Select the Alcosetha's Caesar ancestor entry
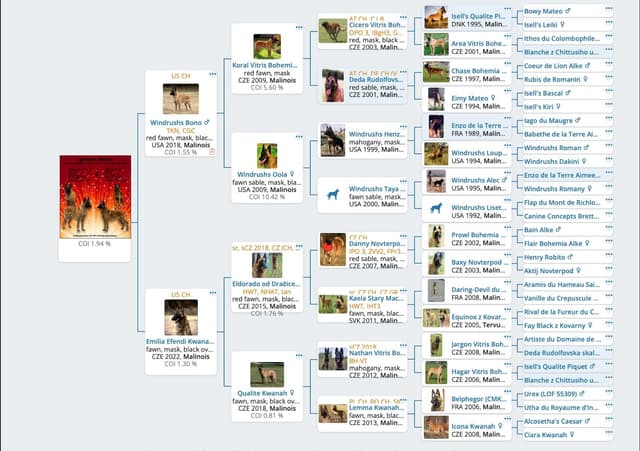The height and width of the screenshot is (451, 640). tap(553, 421)
